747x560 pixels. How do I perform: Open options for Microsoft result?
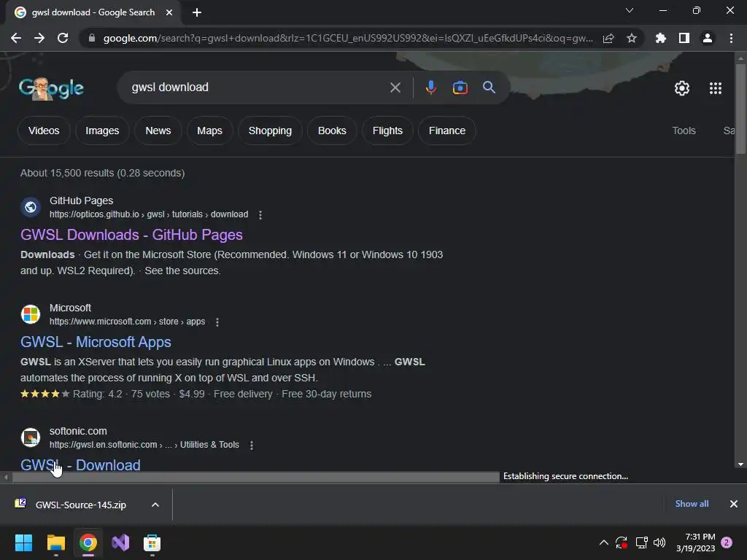pyautogui.click(x=217, y=322)
